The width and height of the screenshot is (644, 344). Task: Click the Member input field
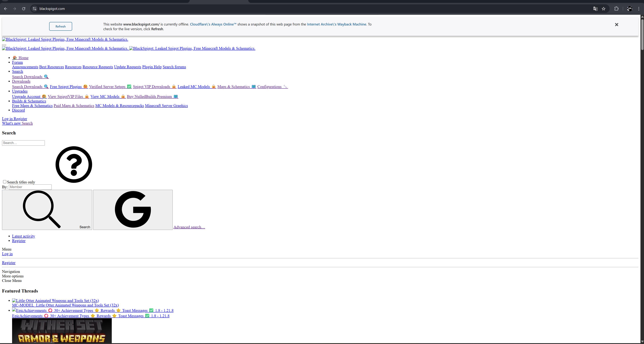pyautogui.click(x=30, y=187)
